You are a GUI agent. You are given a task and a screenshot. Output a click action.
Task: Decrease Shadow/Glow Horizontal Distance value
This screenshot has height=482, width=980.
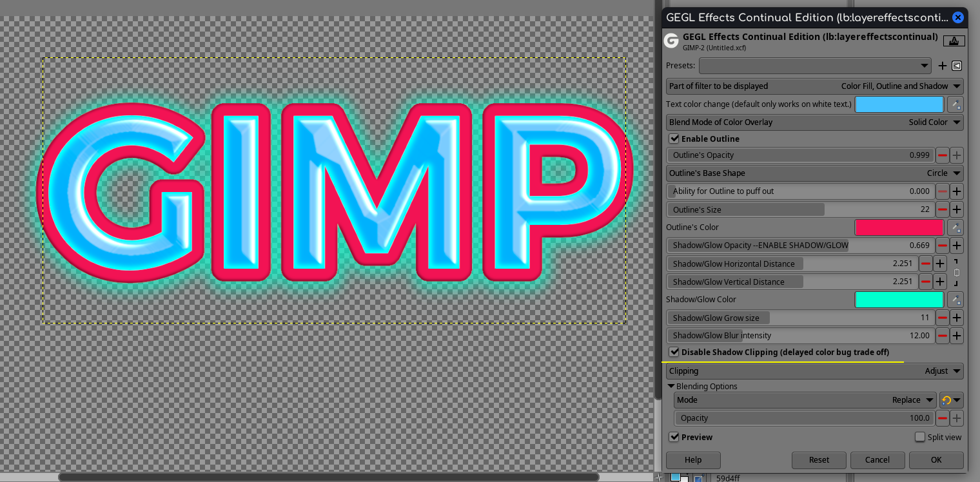point(926,264)
